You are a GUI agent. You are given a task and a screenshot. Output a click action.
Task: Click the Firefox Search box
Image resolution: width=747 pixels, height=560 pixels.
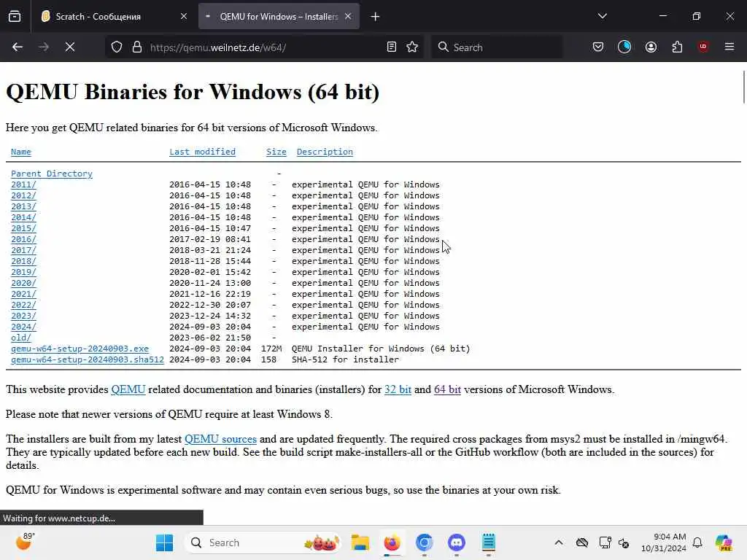click(x=496, y=47)
